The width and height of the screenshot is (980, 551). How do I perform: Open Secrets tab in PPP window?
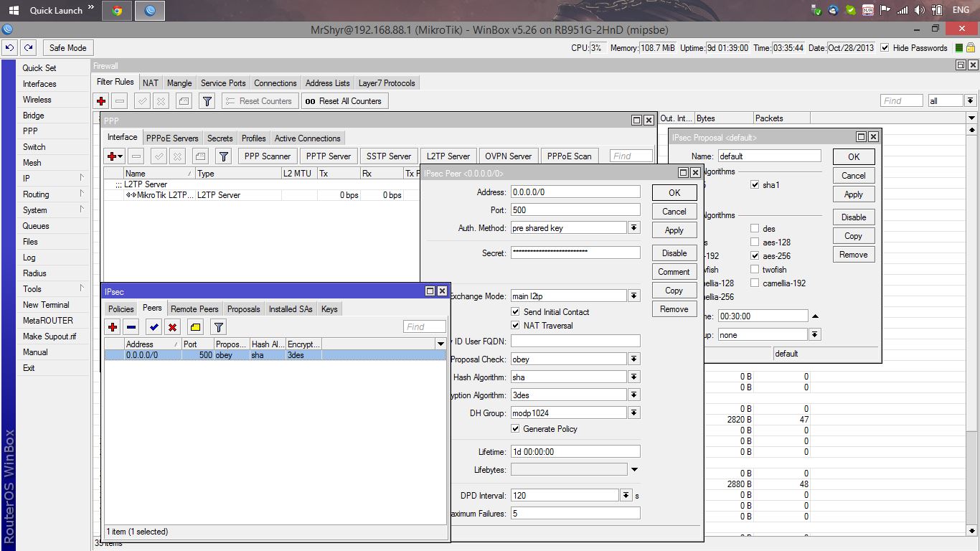pyautogui.click(x=220, y=138)
